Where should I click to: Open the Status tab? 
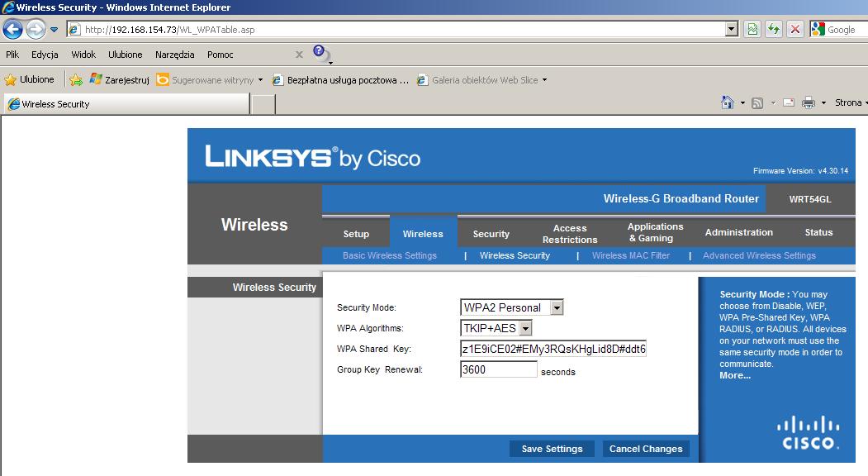(818, 232)
